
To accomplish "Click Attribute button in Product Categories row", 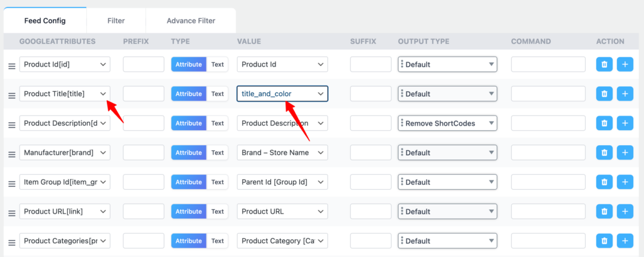I will point(189,241).
